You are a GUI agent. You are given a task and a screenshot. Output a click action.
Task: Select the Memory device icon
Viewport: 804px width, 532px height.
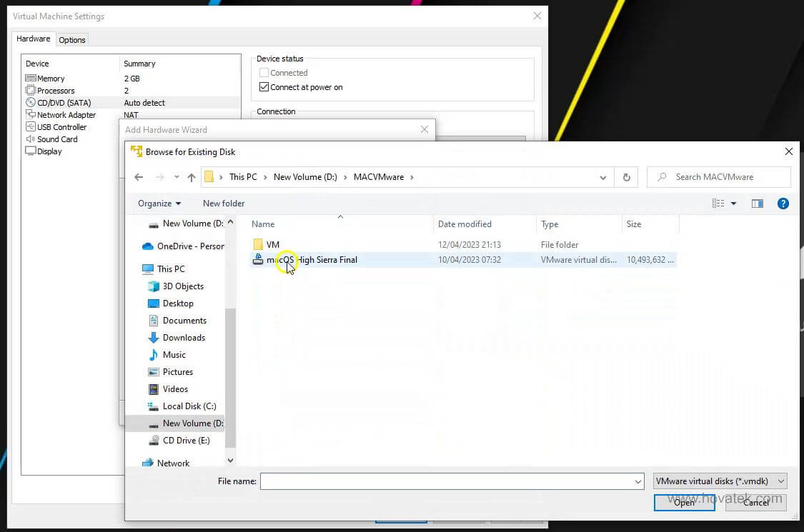(x=31, y=78)
